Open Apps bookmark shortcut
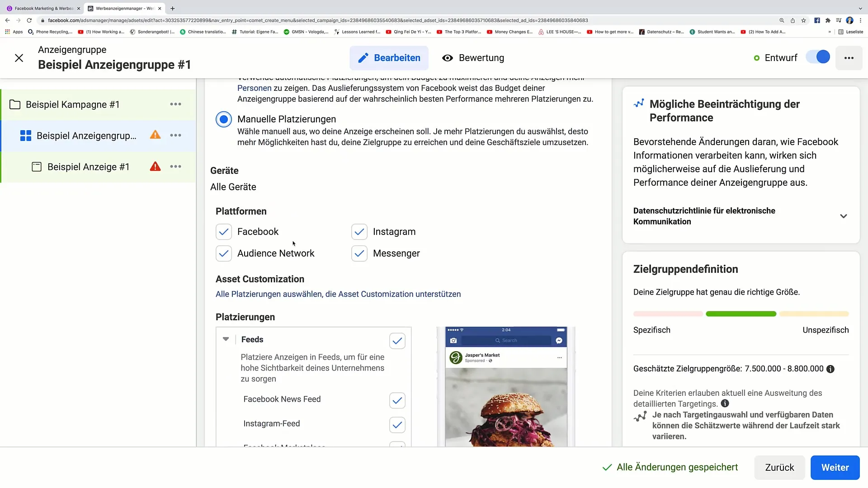The width and height of the screenshot is (868, 488). point(14,32)
